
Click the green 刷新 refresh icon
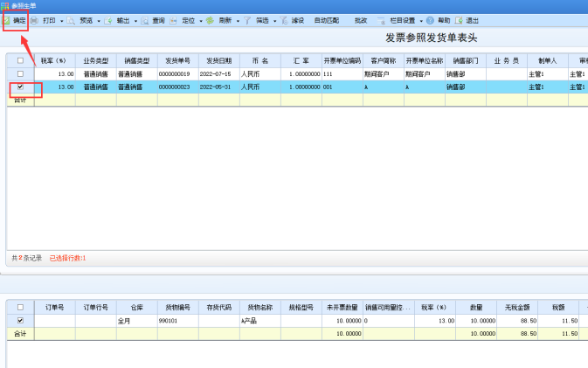[210, 21]
